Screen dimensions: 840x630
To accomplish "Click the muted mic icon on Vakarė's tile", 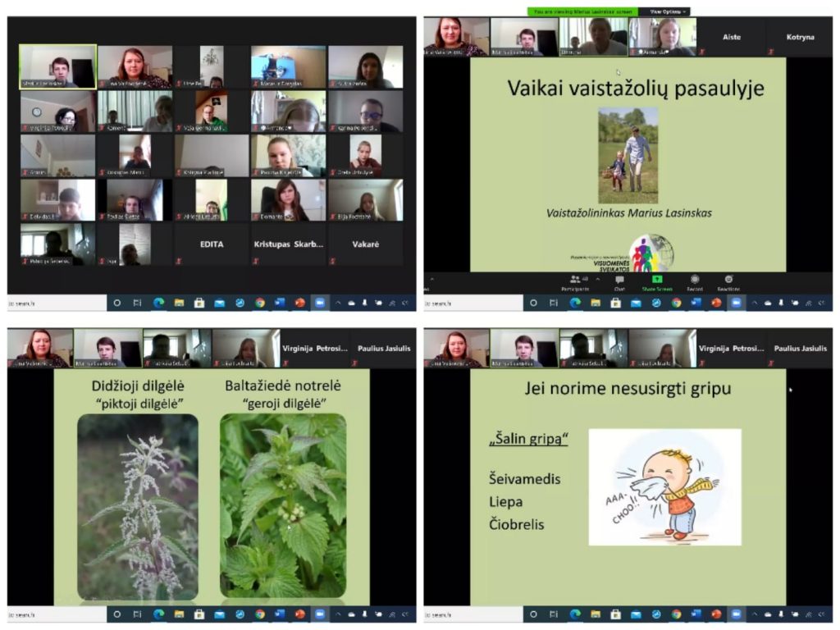I will point(333,262).
